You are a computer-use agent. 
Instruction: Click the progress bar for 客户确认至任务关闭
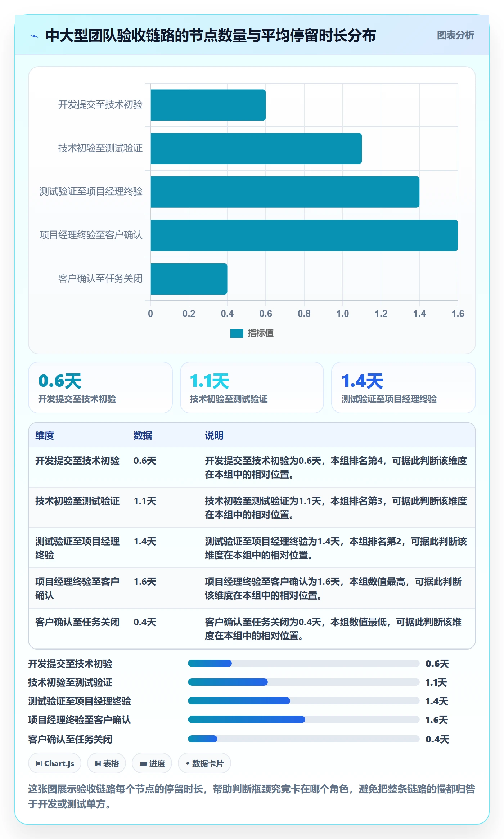tap(303, 739)
